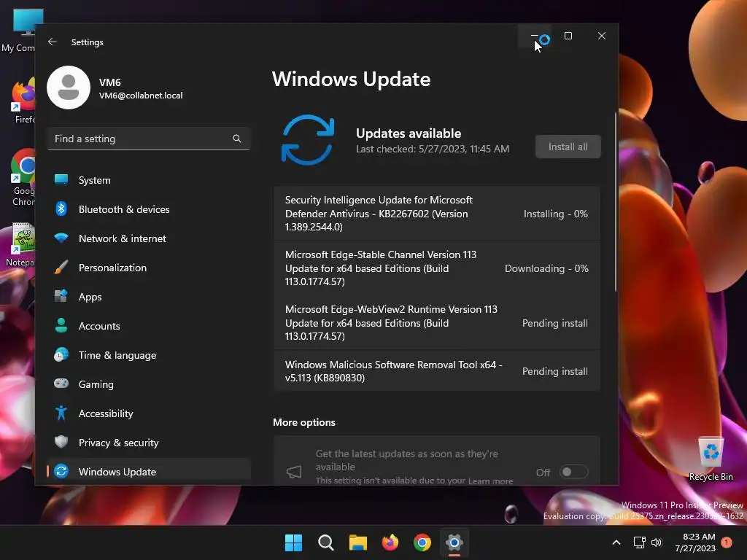Click the Install all button

(x=568, y=147)
